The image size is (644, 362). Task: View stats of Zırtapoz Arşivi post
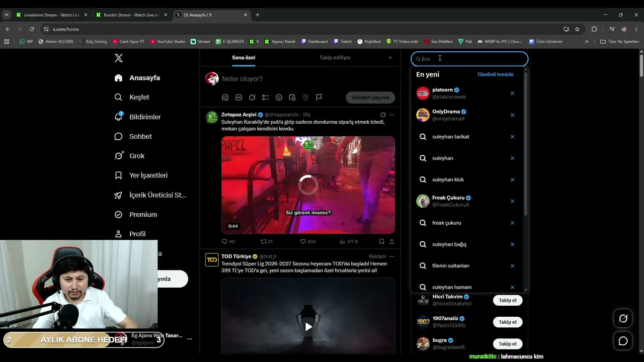(349, 241)
